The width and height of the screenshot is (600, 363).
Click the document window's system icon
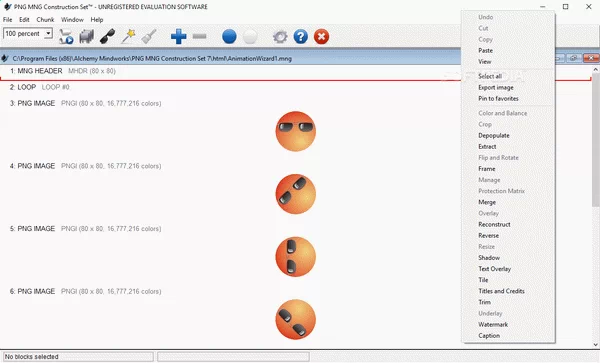pos(5,59)
